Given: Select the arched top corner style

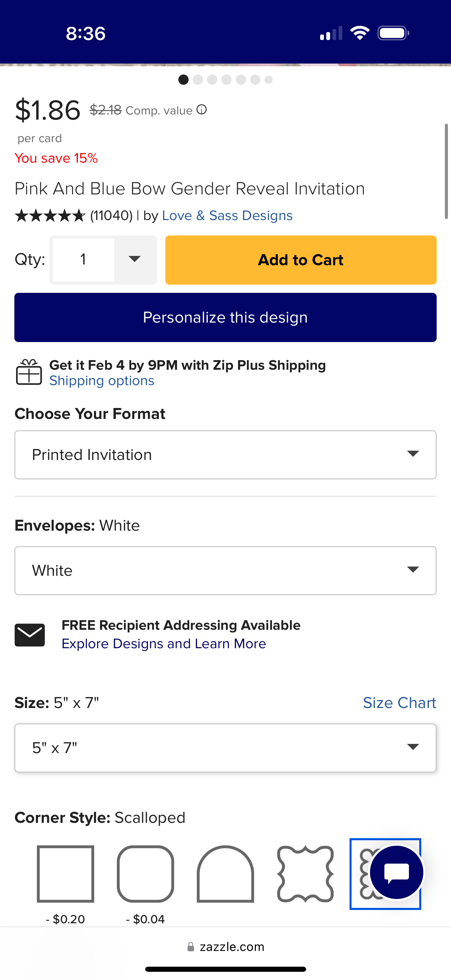Looking at the screenshot, I should (225, 874).
